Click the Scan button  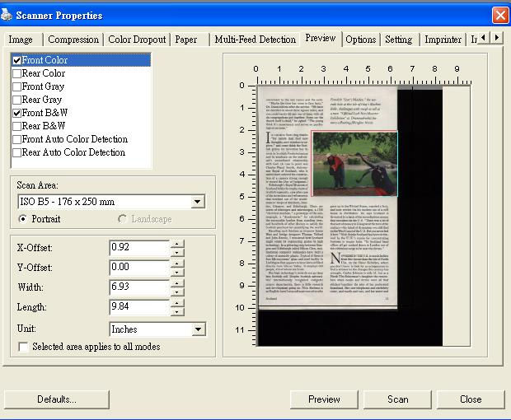(397, 399)
